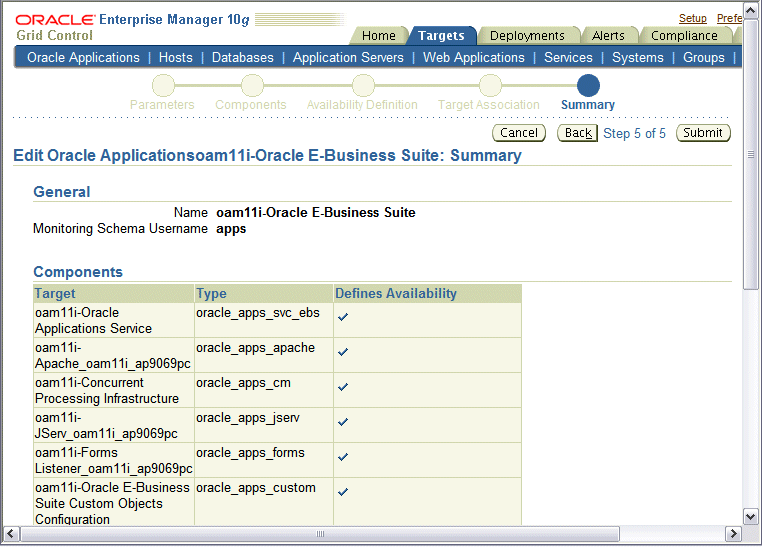Go to the Compliance tab

(x=684, y=35)
